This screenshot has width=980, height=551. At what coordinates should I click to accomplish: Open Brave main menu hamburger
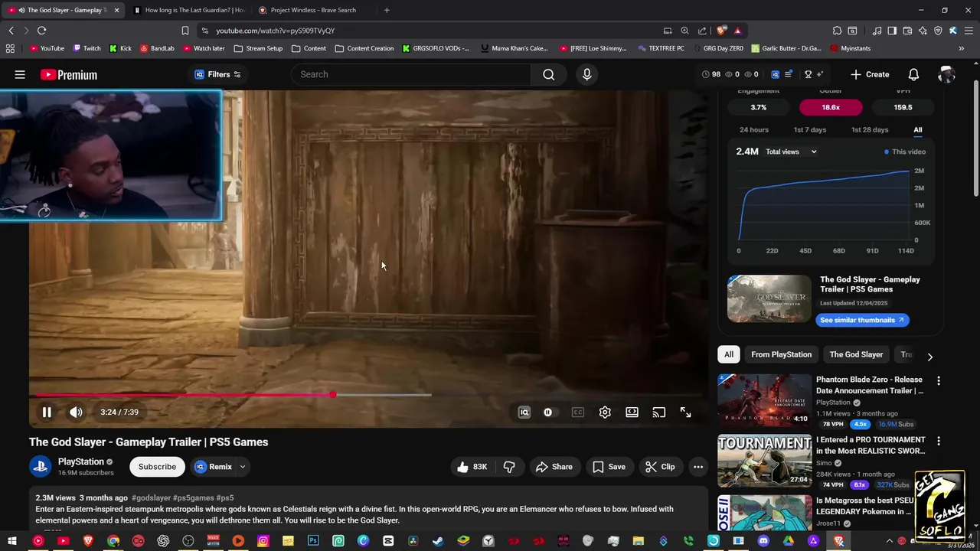(x=968, y=31)
